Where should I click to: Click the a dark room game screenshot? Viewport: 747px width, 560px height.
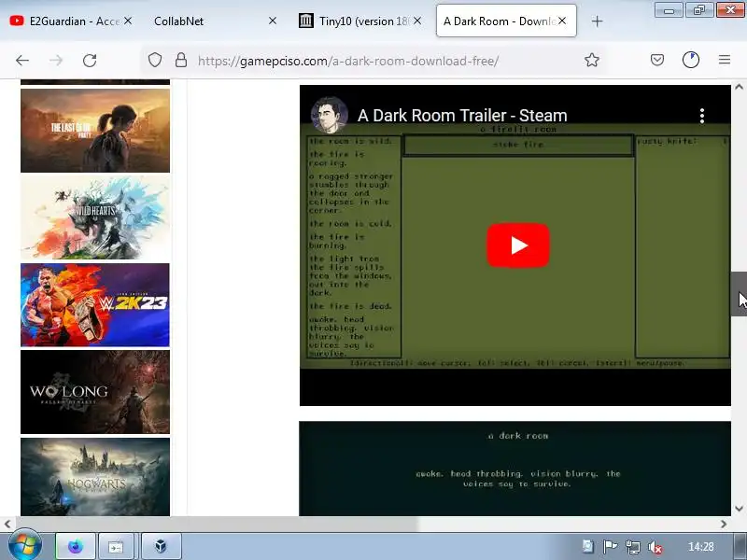pos(515,469)
